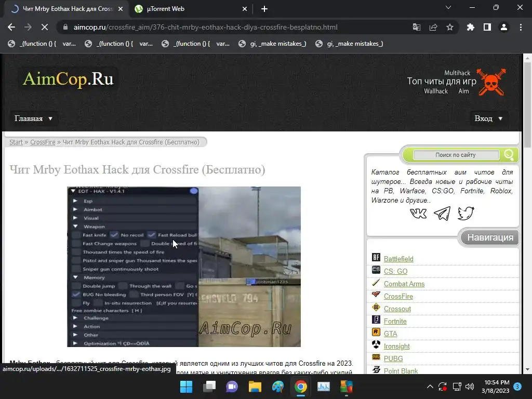The height and width of the screenshot is (399, 532).
Task: Click the CrossFire breadcrumb link
Action: (x=43, y=142)
